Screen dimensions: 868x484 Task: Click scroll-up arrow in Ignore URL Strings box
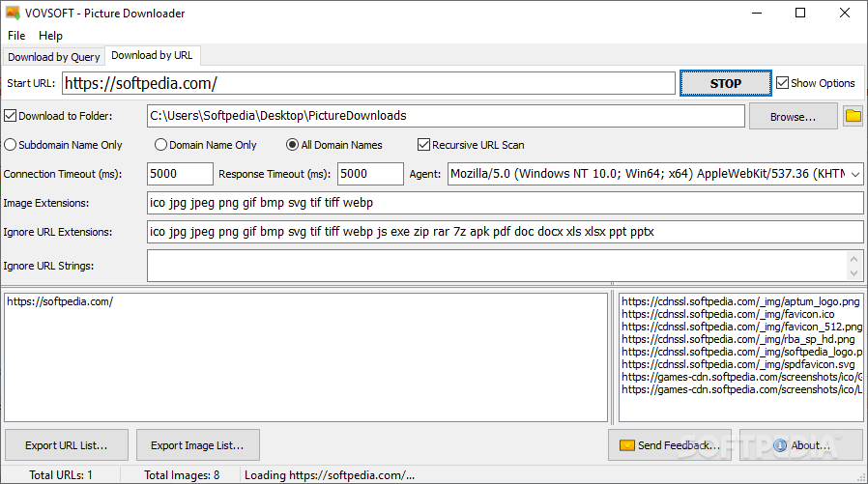tap(854, 258)
